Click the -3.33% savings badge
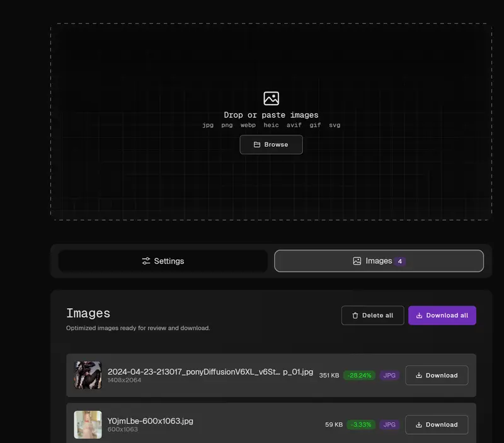The width and height of the screenshot is (504, 443). point(360,425)
